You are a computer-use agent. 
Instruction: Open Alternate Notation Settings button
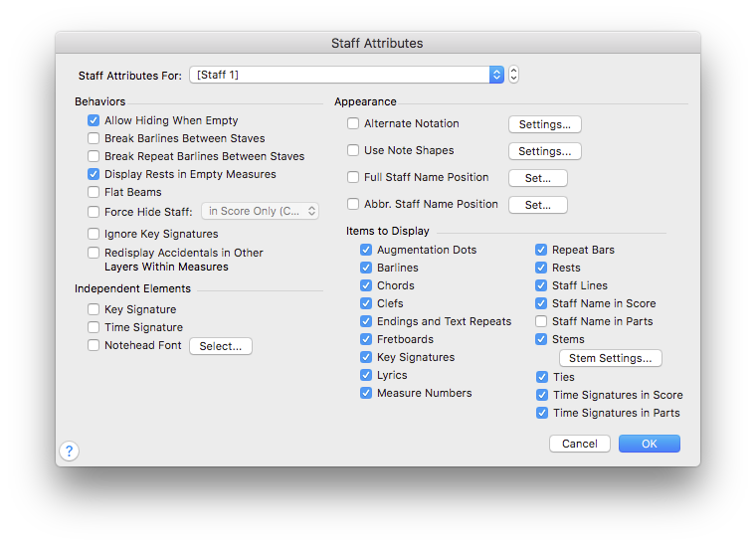[x=545, y=124]
